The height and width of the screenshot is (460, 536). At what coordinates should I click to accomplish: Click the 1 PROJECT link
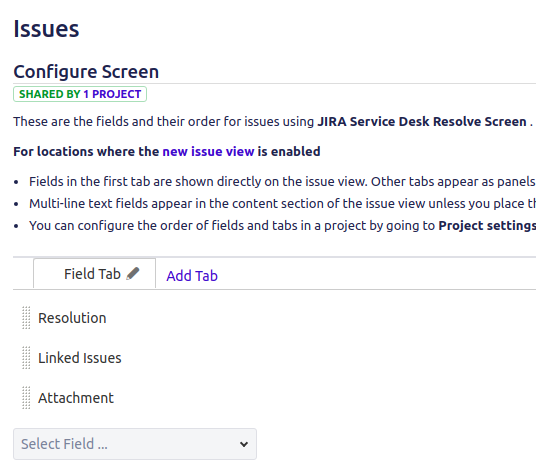click(x=112, y=94)
